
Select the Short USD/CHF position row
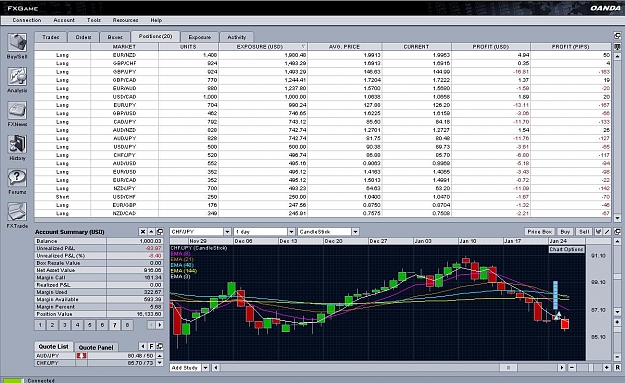323,197
